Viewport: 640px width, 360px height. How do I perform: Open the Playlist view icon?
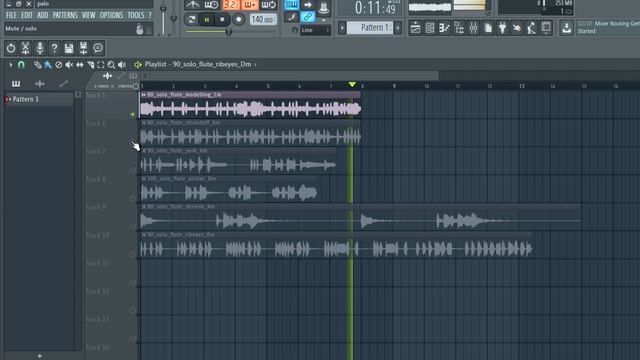(415, 28)
